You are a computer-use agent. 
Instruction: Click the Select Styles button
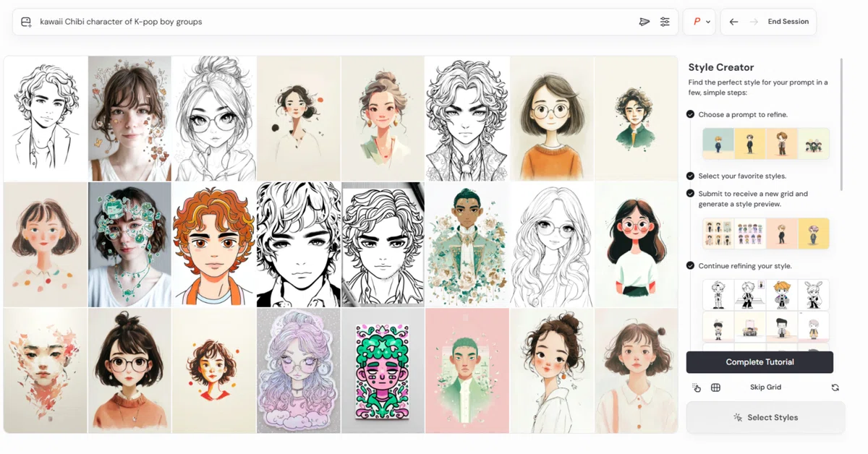[x=766, y=417]
